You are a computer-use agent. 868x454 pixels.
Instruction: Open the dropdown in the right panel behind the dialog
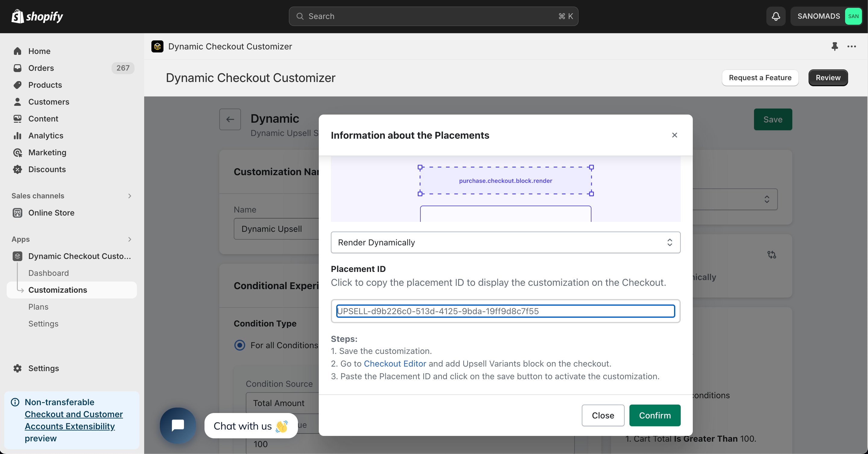point(735,199)
